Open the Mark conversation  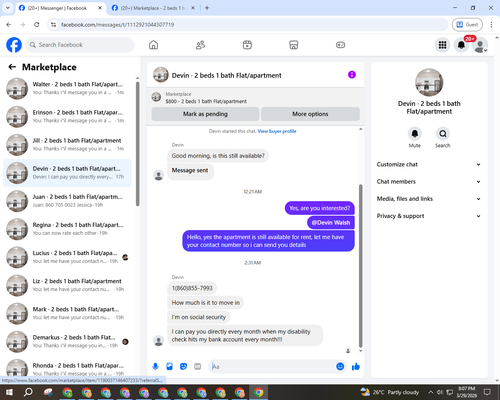coord(67,313)
